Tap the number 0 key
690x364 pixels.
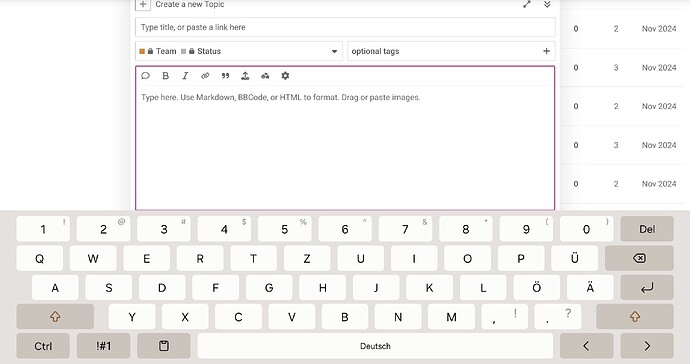click(586, 229)
